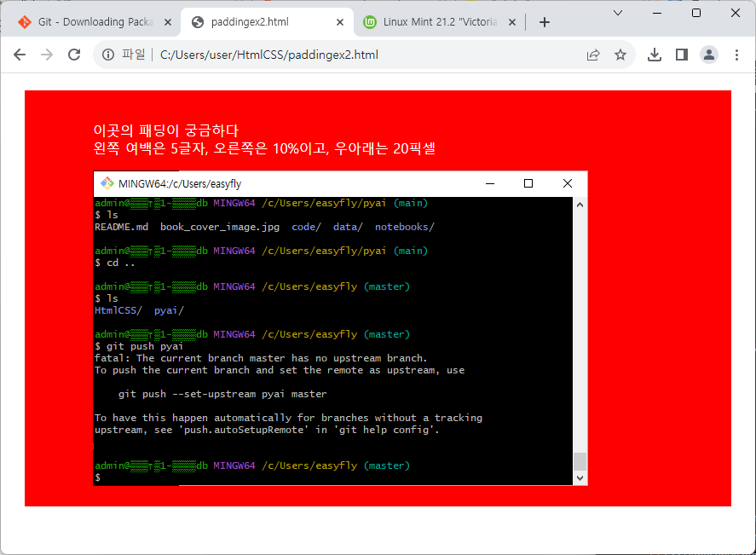
Task: Bookmark this page with the star icon
Action: (620, 55)
